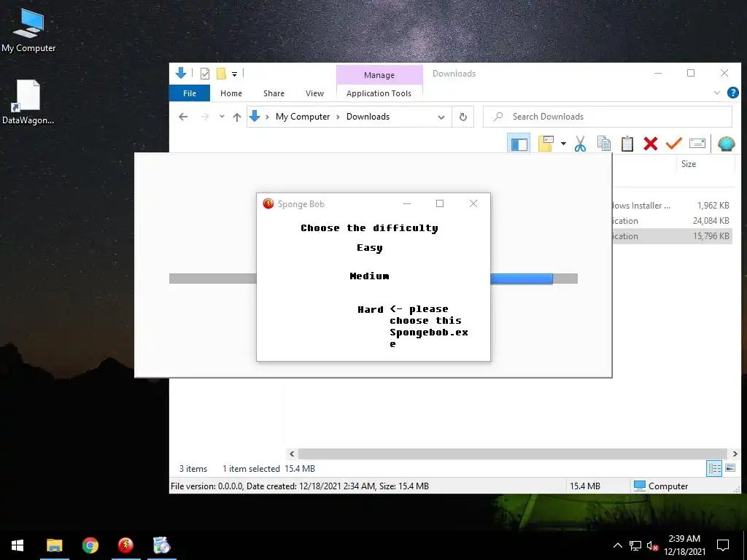The width and height of the screenshot is (747, 560).
Task: Choose Medium difficulty in Sponge Bob
Action: coord(369,276)
